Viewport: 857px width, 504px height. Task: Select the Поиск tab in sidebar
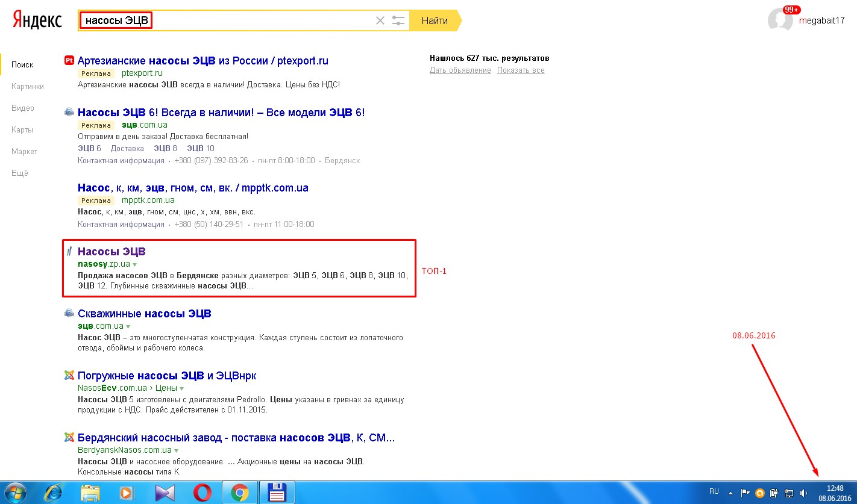point(23,64)
